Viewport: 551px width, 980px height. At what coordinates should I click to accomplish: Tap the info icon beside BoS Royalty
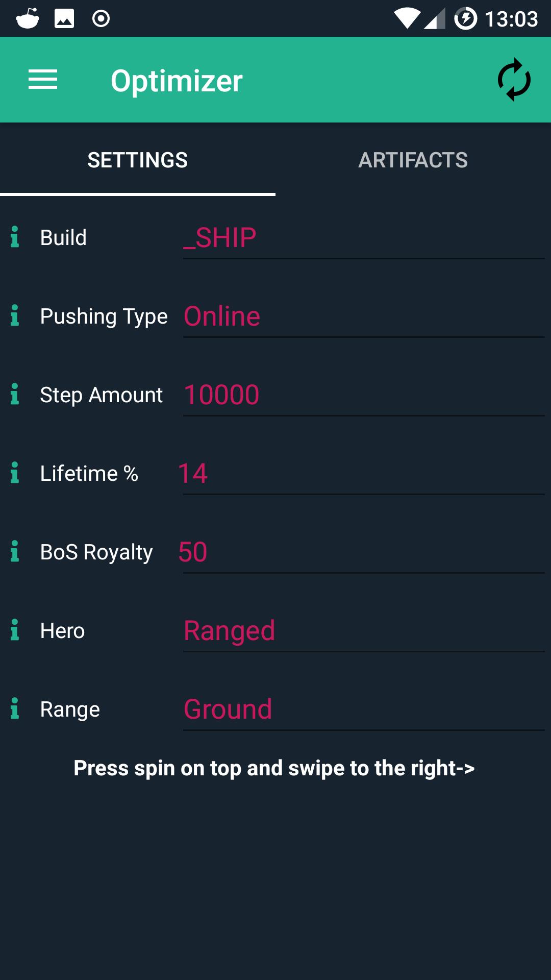(15, 551)
